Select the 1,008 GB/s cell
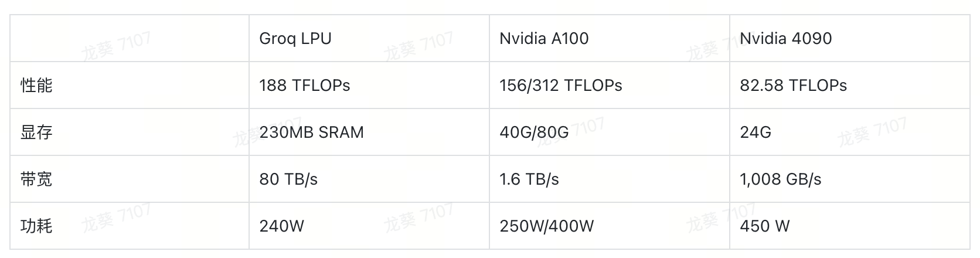 (850, 179)
